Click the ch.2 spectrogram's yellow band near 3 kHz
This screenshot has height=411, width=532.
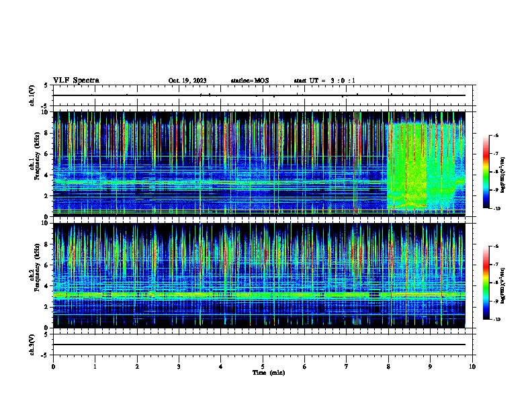[259, 295]
